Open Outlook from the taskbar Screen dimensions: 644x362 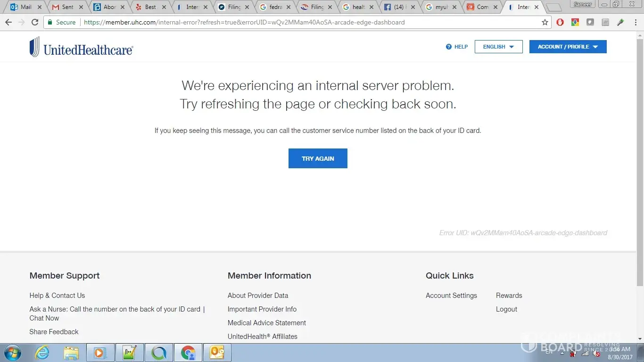tap(217, 353)
